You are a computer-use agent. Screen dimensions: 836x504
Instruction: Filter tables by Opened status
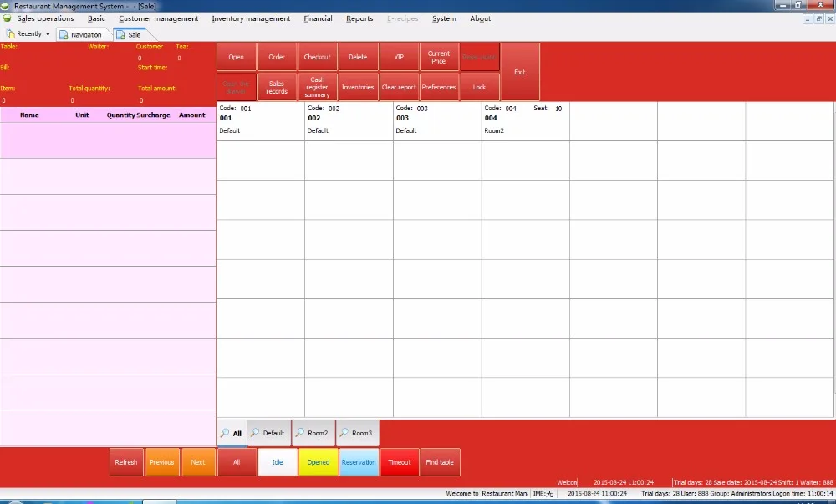point(319,462)
